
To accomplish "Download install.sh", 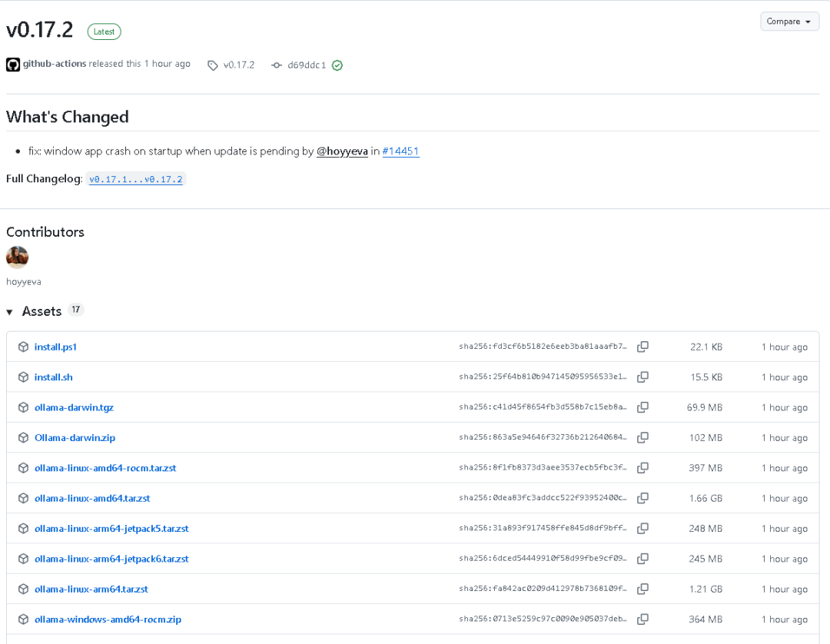I will tap(54, 377).
